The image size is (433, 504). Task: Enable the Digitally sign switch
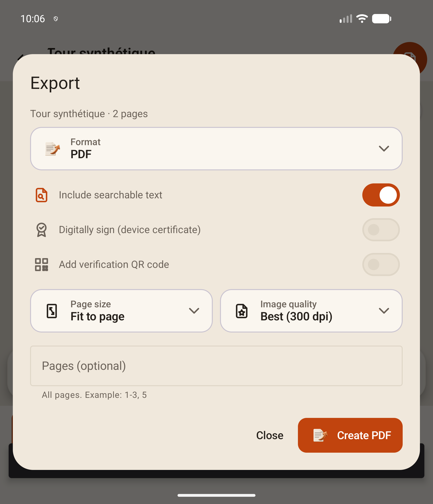pos(381,230)
